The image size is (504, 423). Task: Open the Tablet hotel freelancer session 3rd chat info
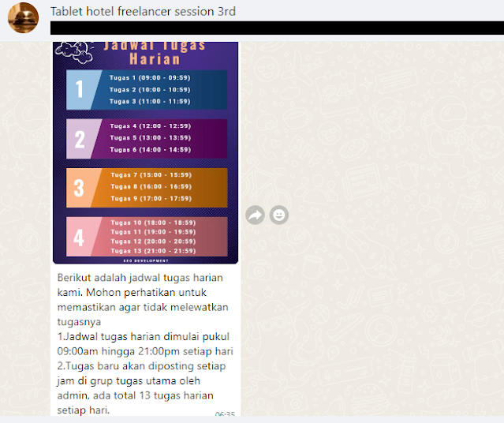point(143,11)
